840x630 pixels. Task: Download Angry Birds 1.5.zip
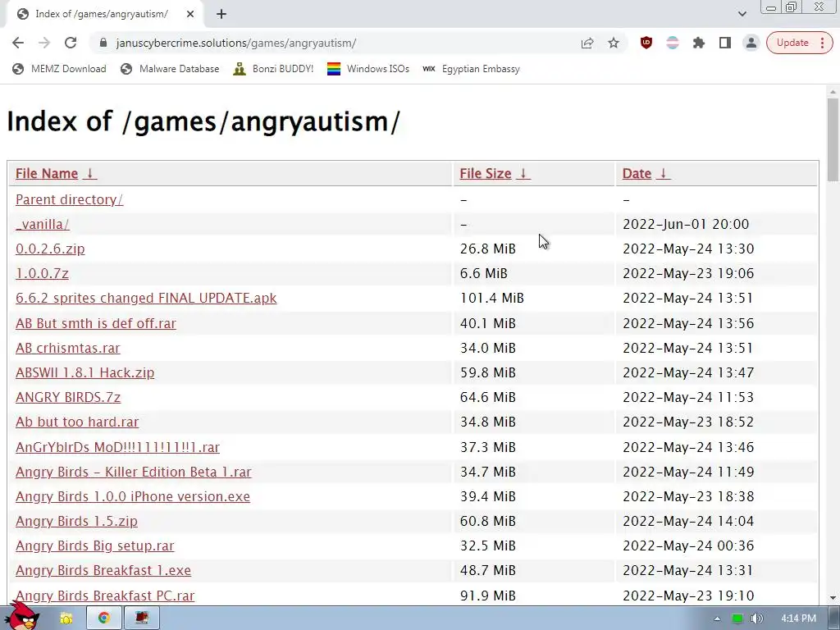tap(76, 521)
